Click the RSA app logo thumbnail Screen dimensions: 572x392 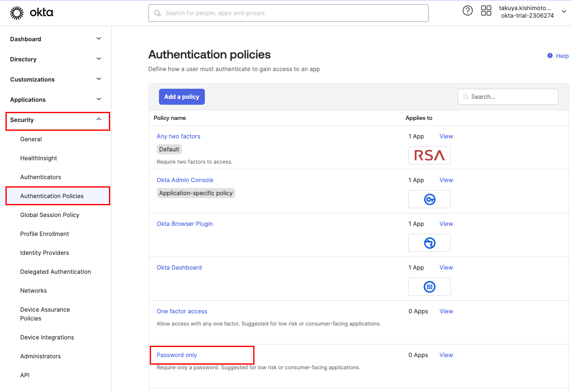(429, 156)
